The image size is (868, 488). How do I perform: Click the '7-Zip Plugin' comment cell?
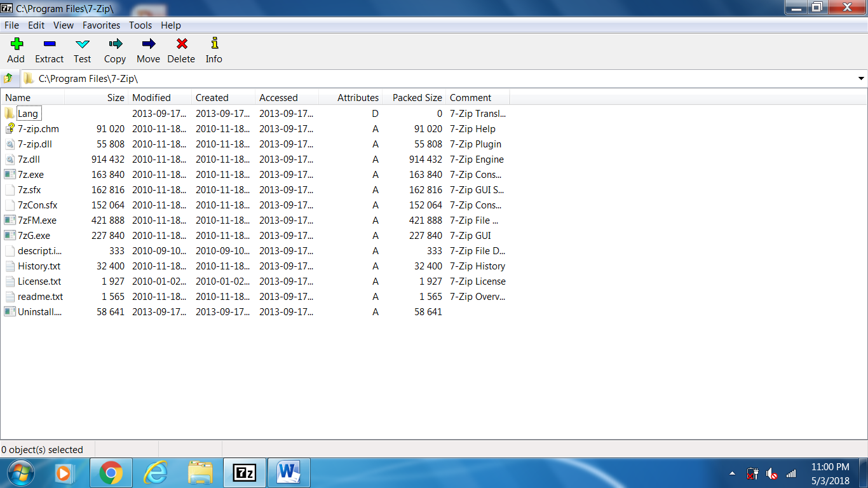click(x=475, y=144)
